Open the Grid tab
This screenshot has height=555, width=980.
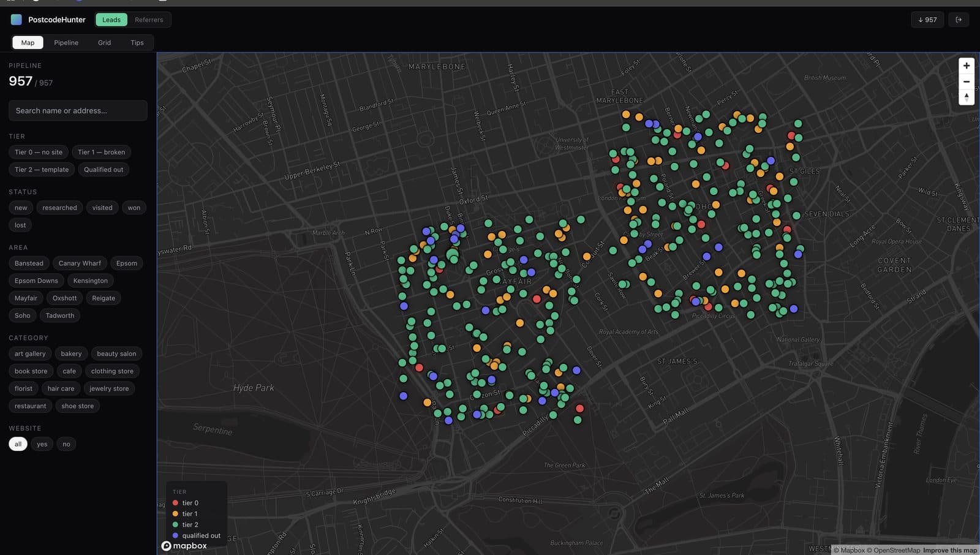click(x=104, y=42)
